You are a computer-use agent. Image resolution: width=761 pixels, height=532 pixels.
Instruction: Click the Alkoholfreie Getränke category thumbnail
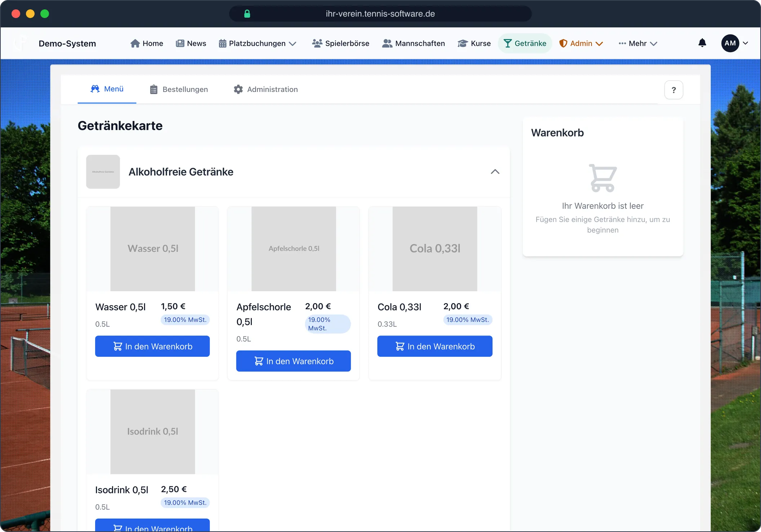(x=103, y=172)
